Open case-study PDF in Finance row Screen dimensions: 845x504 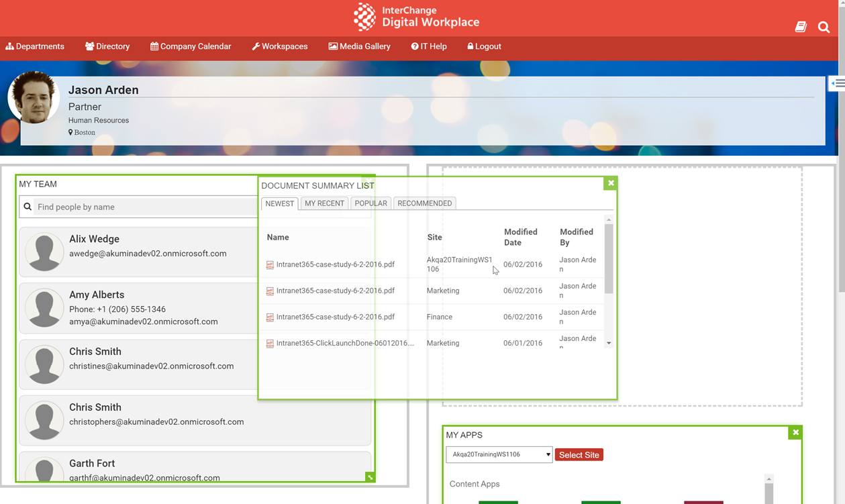coord(336,317)
